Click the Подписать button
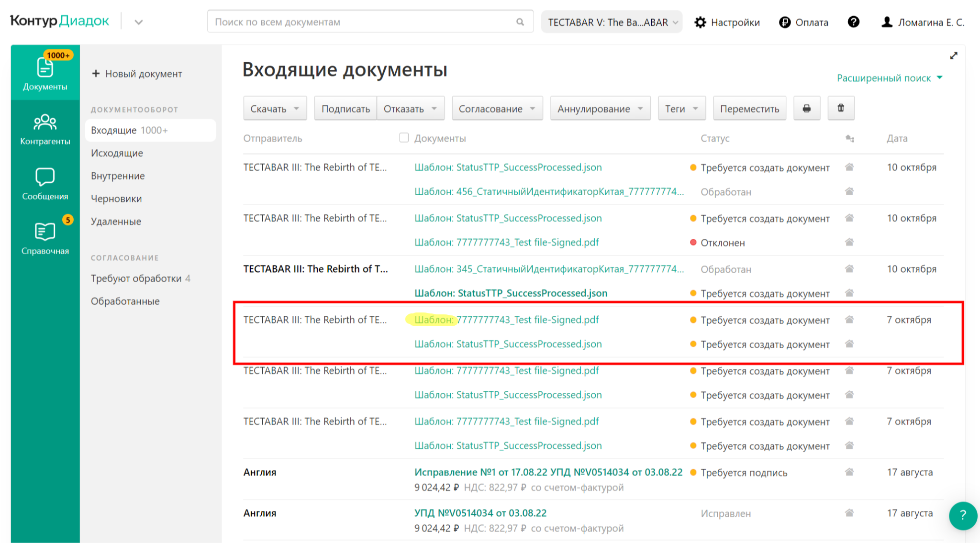 pyautogui.click(x=345, y=109)
